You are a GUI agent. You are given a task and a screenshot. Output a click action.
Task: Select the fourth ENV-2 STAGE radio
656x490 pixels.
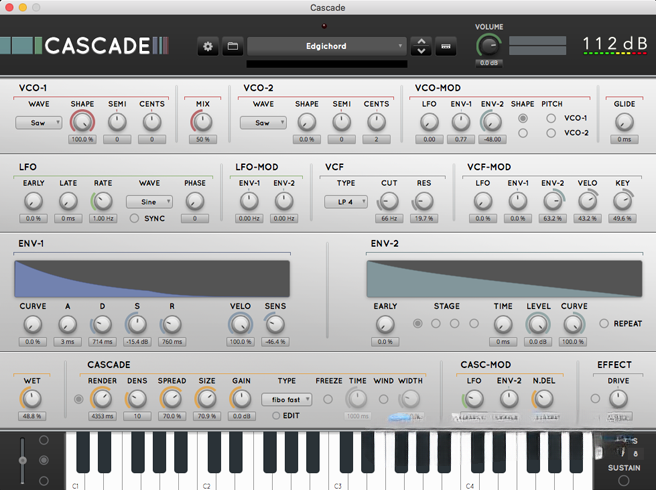(474, 323)
